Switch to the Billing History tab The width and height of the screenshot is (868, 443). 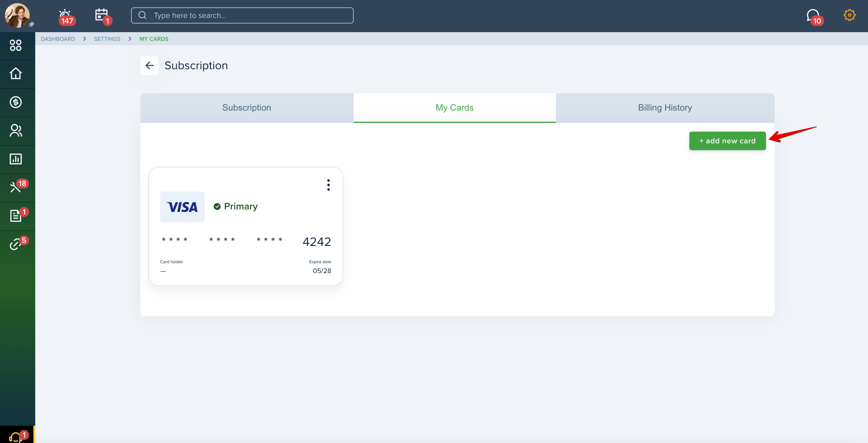click(665, 108)
